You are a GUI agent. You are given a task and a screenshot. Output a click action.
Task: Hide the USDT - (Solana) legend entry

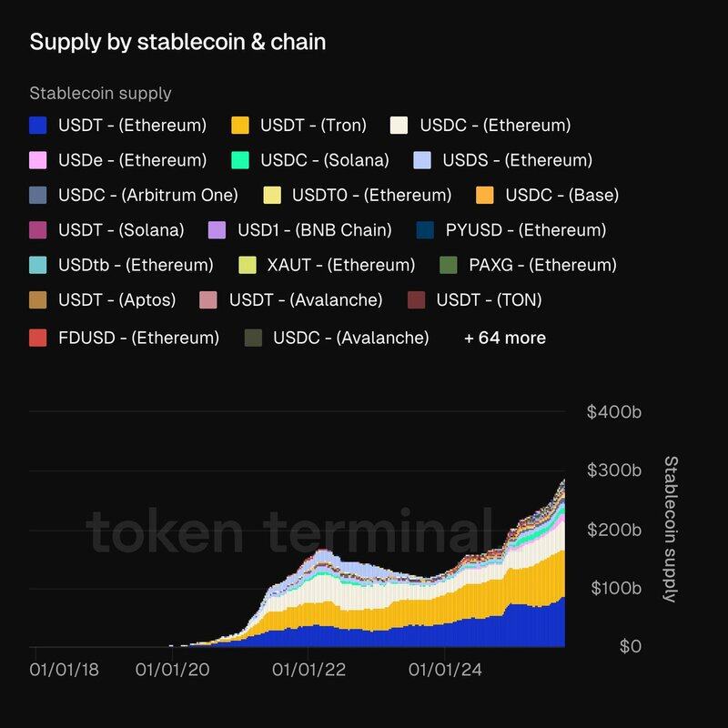(x=120, y=230)
